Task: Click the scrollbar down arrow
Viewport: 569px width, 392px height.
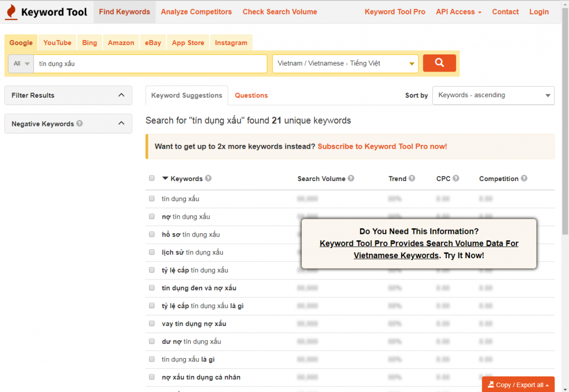Action: 565,389
